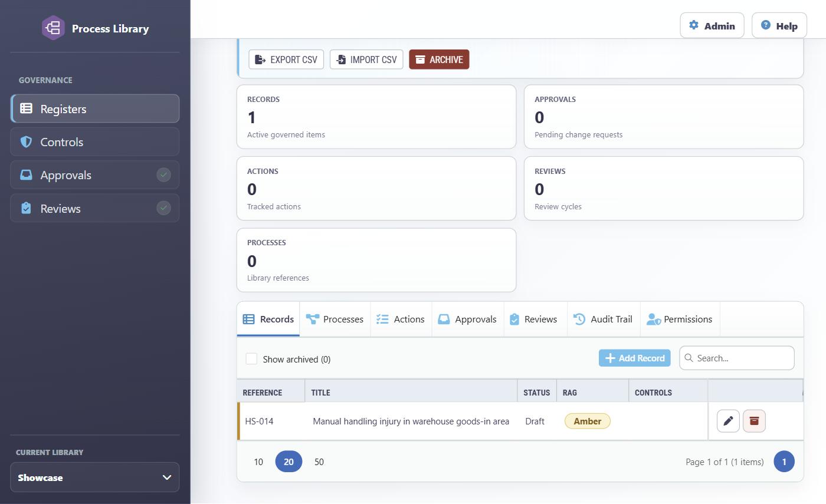
Task: Switch to the Audit Trail tab
Action: 604,319
